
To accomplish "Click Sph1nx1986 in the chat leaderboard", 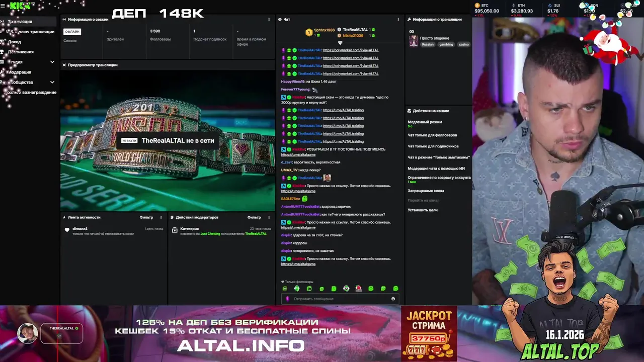I will pos(324,30).
